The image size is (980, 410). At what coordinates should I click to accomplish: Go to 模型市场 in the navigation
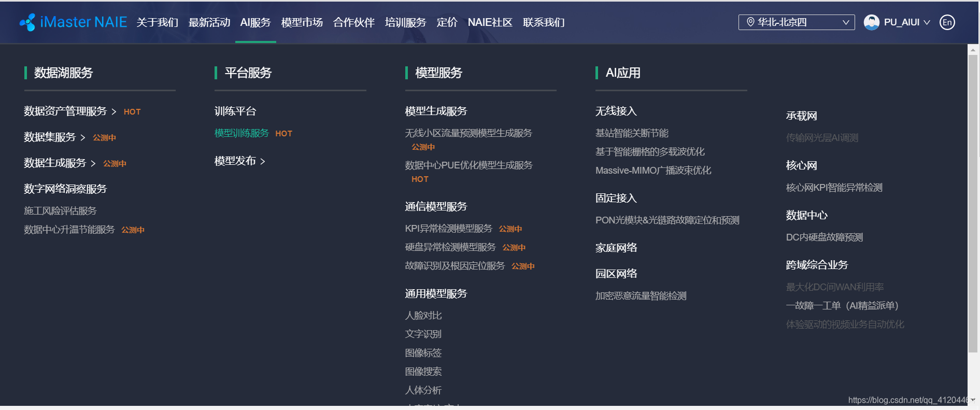tap(302, 22)
